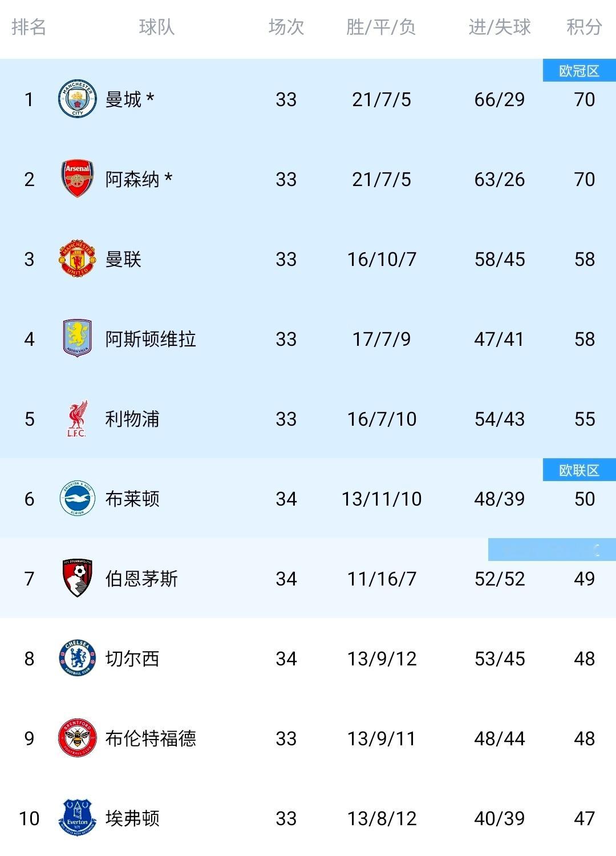Select the Aston Villa crest

click(77, 338)
